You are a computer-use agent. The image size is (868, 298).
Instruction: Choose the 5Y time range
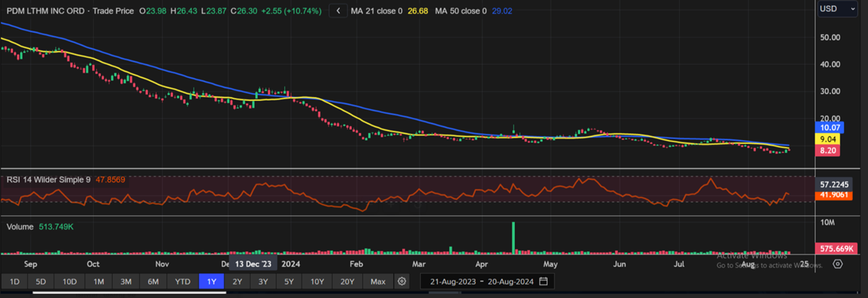tap(289, 281)
